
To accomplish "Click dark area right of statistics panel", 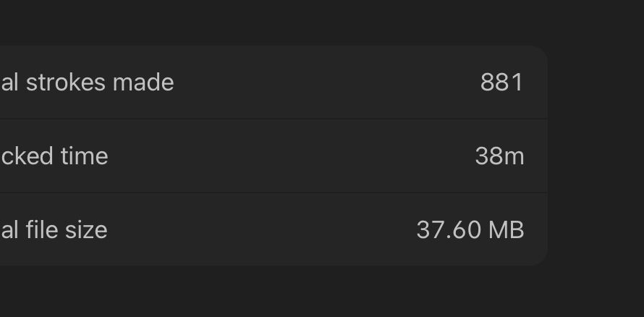I will tap(596, 156).
